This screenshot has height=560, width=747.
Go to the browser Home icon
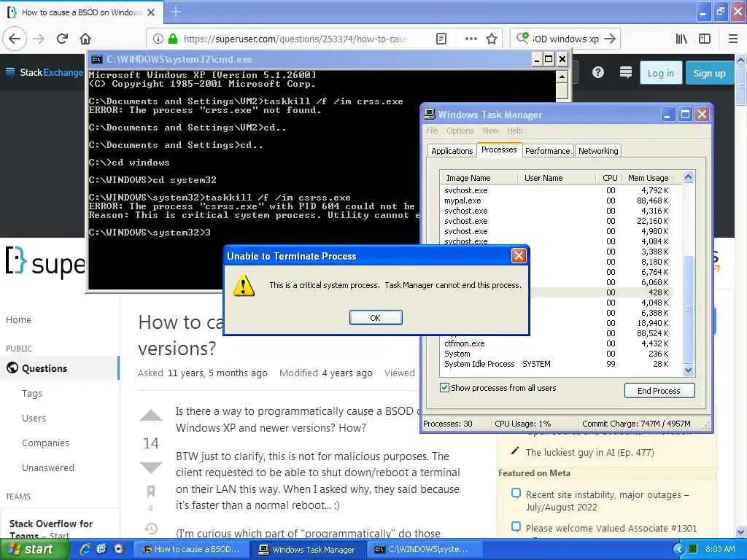[85, 39]
